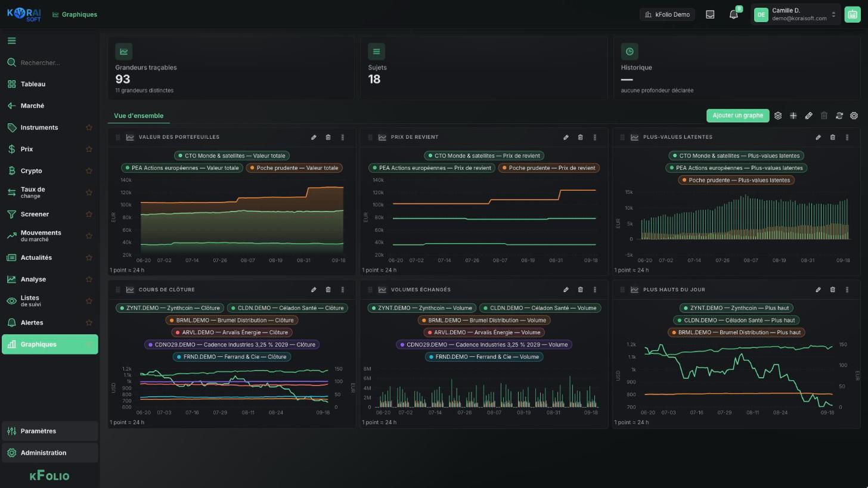Image resolution: width=868 pixels, height=488 pixels.
Task: Open the Vue d'ensemble tab
Action: (x=138, y=116)
